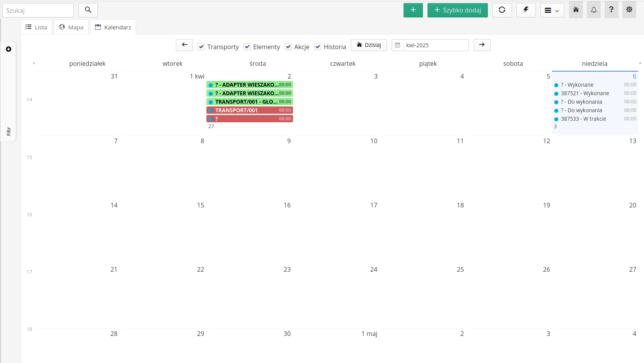The height and width of the screenshot is (363, 644).
Task: Disable the Historia checkbox
Action: click(x=318, y=47)
